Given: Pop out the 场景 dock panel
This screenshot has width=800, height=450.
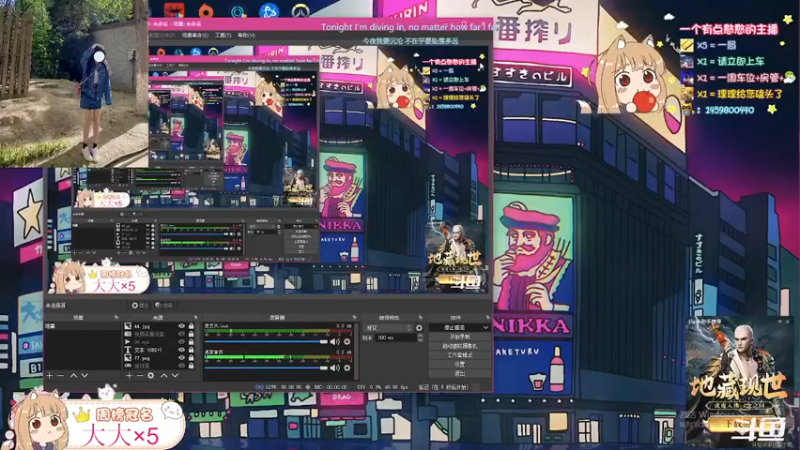Looking at the screenshot, I should [116, 318].
